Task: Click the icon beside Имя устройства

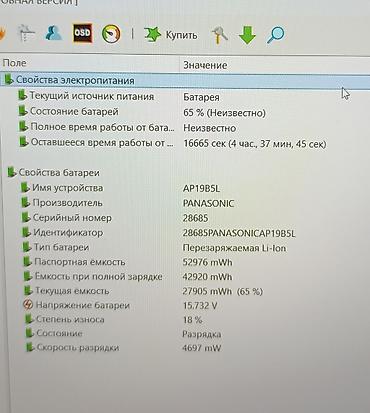Action: [x=25, y=187]
